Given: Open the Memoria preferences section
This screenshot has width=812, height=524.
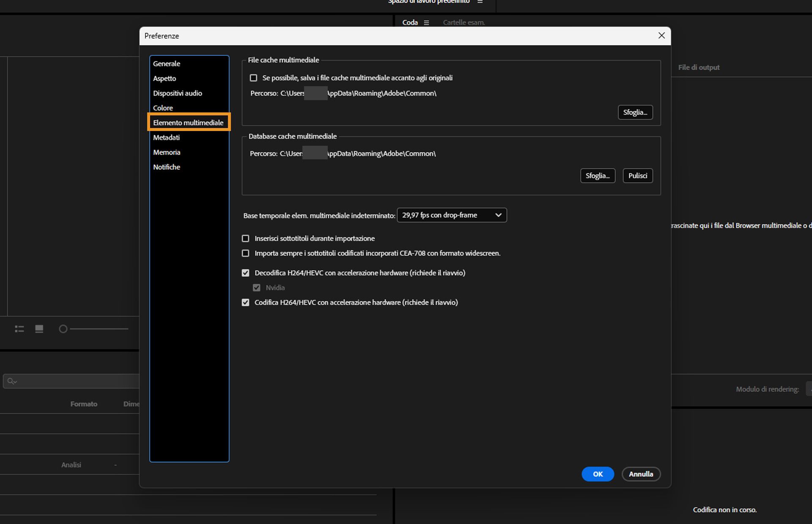Looking at the screenshot, I should pos(167,153).
